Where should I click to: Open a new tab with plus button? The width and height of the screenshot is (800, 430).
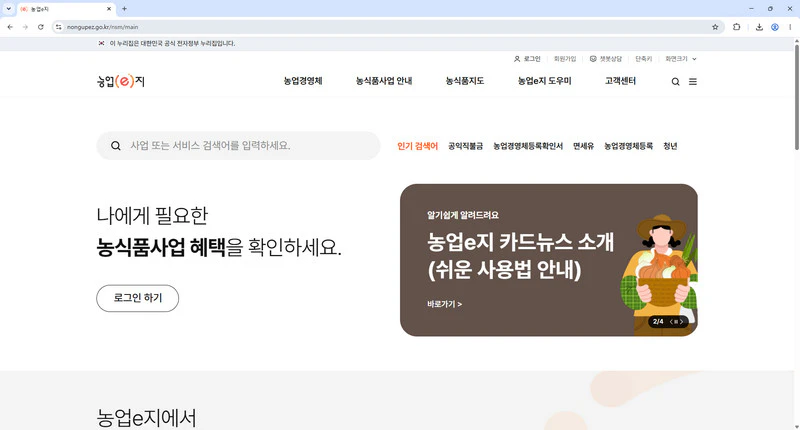pos(124,9)
